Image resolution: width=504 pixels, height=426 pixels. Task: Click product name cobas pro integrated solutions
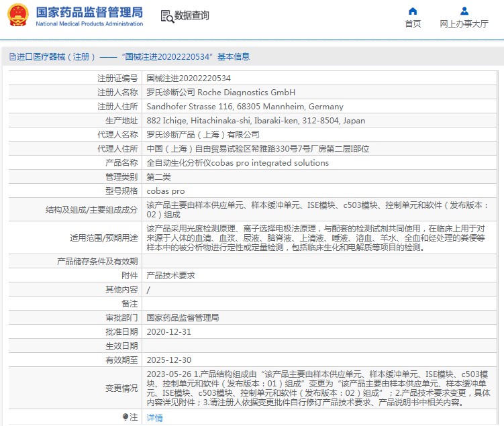coord(238,163)
